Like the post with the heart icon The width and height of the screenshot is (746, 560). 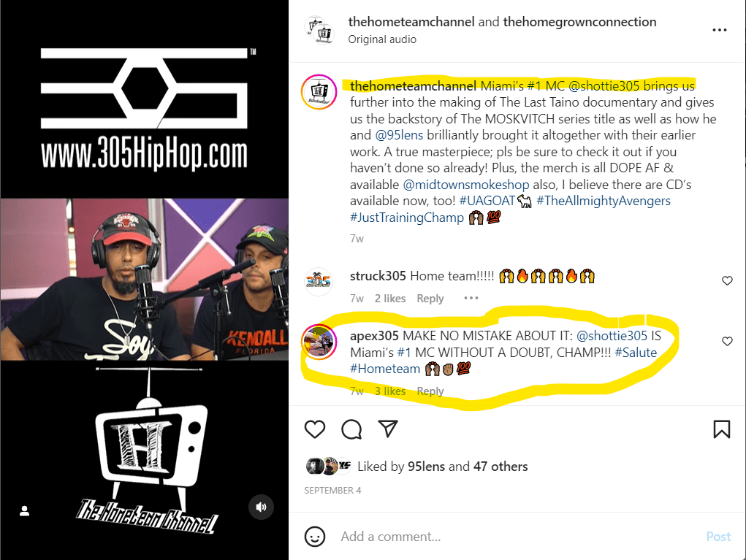click(315, 429)
